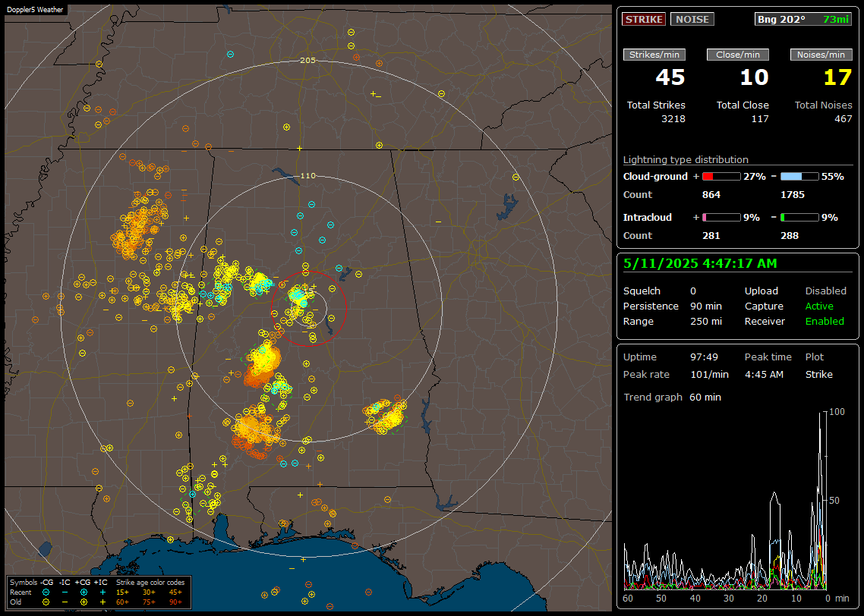Viewport: 864px width, 616px height.
Task: Click the 10 close per minute value
Action: coord(755,77)
